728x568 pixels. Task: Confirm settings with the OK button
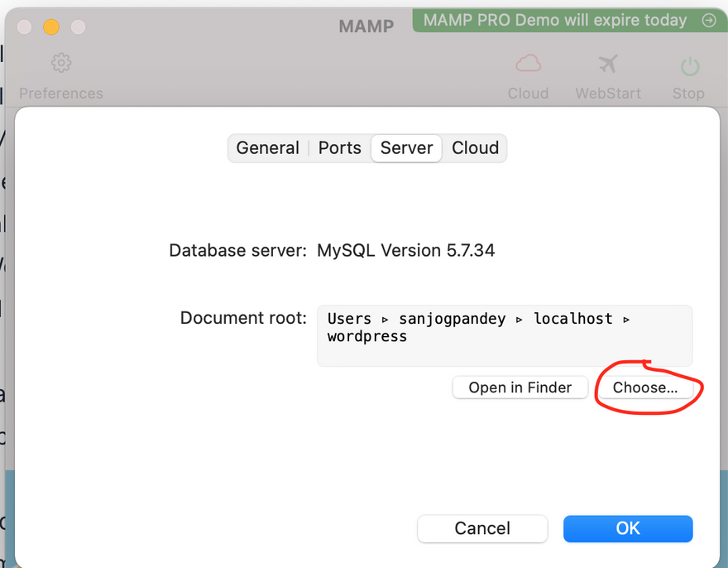628,528
